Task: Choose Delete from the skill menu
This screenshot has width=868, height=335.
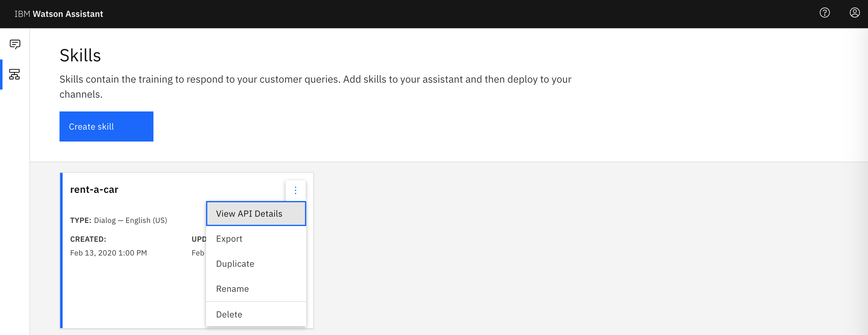Action: [256, 314]
